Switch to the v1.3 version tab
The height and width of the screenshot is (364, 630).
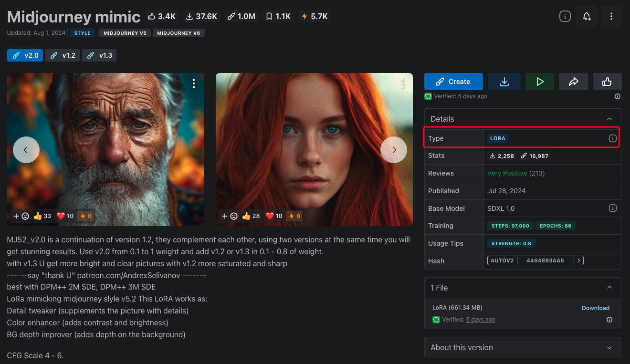pyautogui.click(x=99, y=55)
